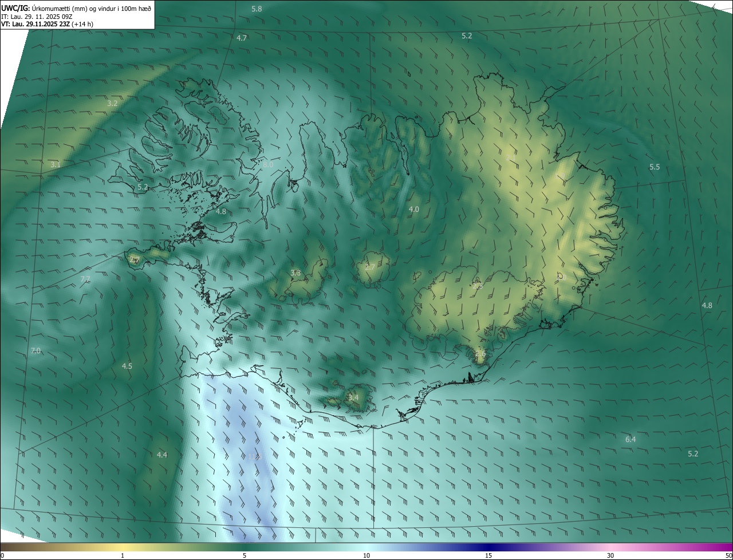Viewport: 733px width, 560px height.
Task: Click the 3.1 value label on the map
Action: (56, 164)
